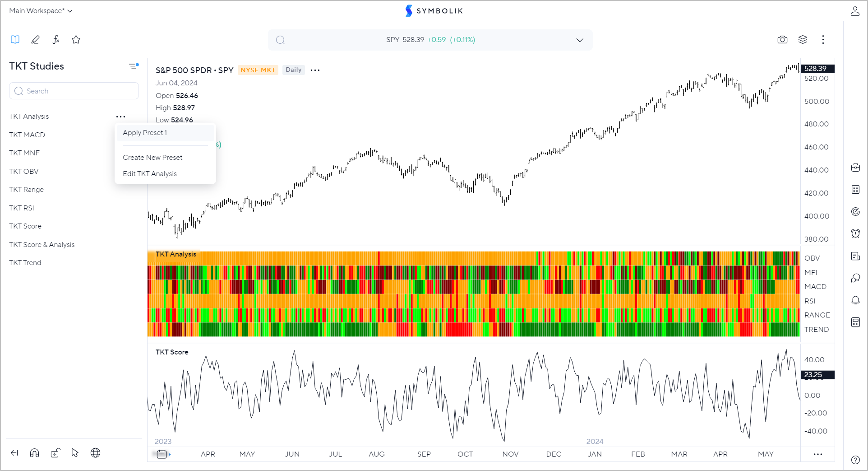Viewport: 868px width, 471px height.
Task: Open the time axis three-dot options
Action: click(818, 454)
